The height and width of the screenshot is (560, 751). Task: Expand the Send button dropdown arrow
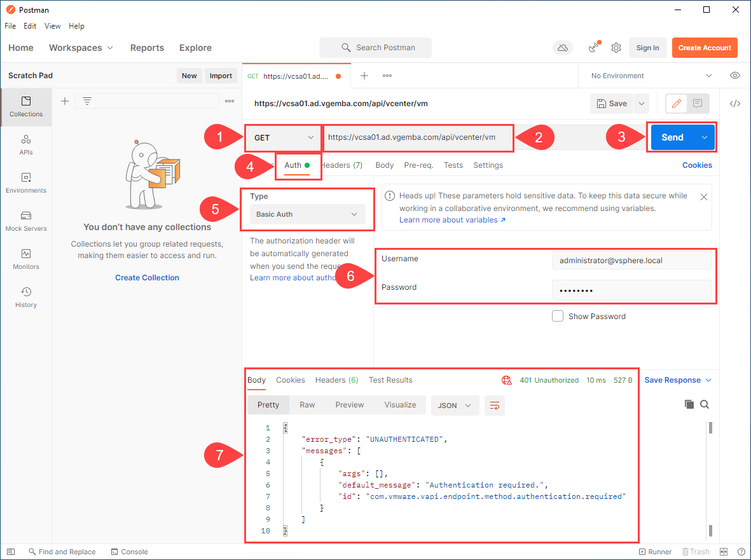pos(704,137)
